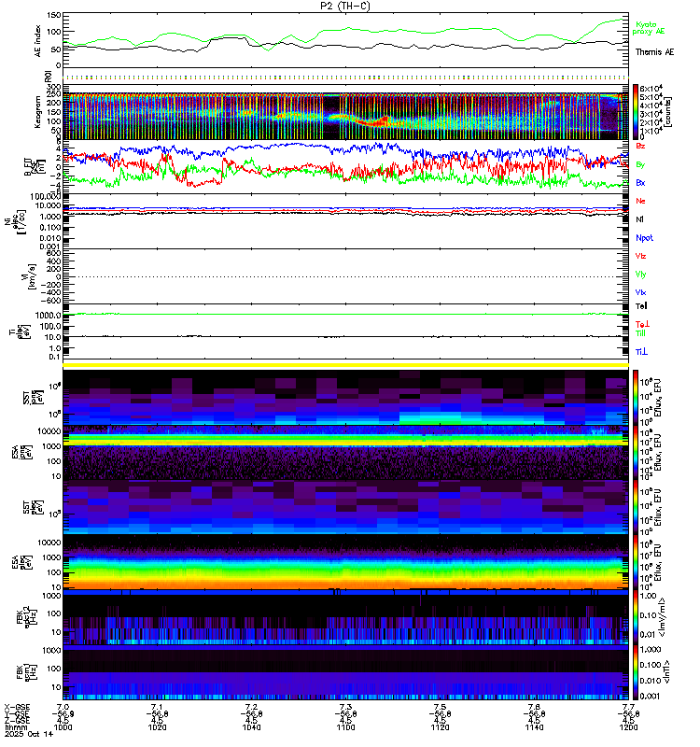Viewport: 700px width, 747px height.
Task: Click the B_FIT GSE [nT] axis label
Action: 35,167
